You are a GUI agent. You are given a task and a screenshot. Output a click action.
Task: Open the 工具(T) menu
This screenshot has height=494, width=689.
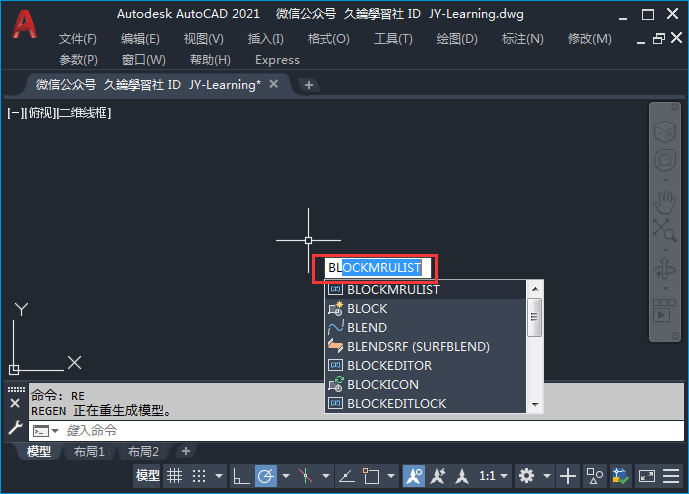393,39
